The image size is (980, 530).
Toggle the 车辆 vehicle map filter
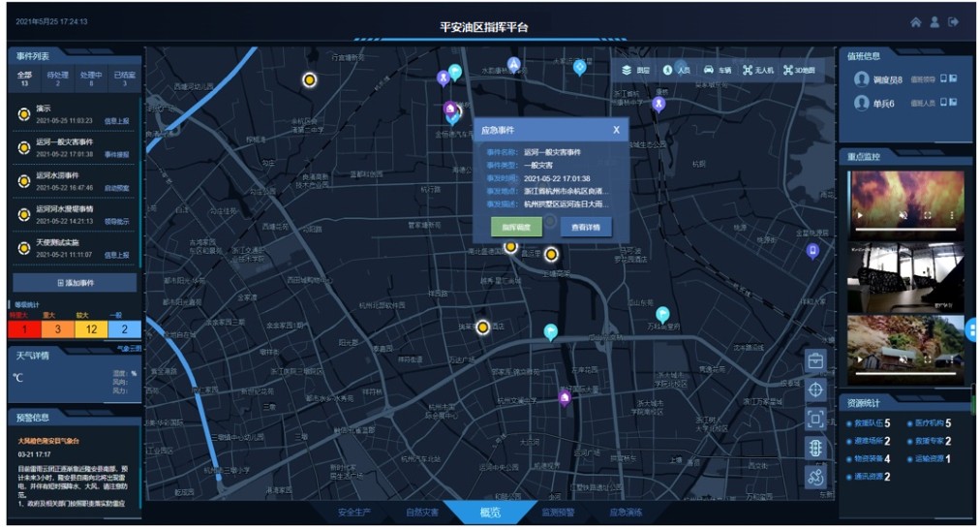pos(717,70)
